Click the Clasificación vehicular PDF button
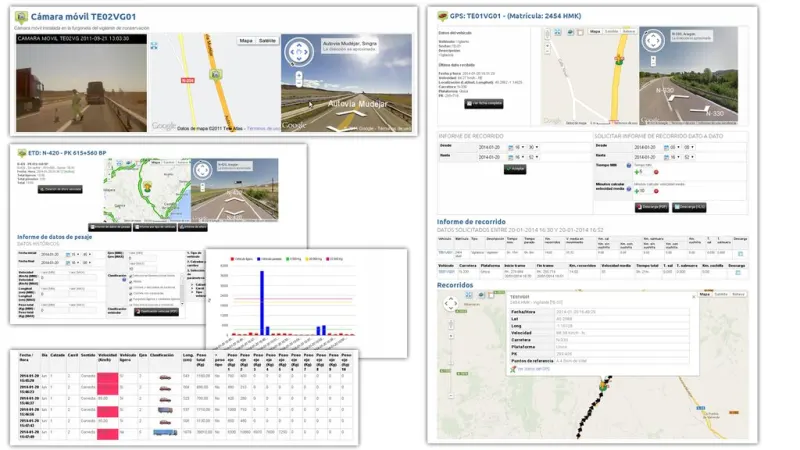Screen dimensions: 800x450 [x=156, y=312]
